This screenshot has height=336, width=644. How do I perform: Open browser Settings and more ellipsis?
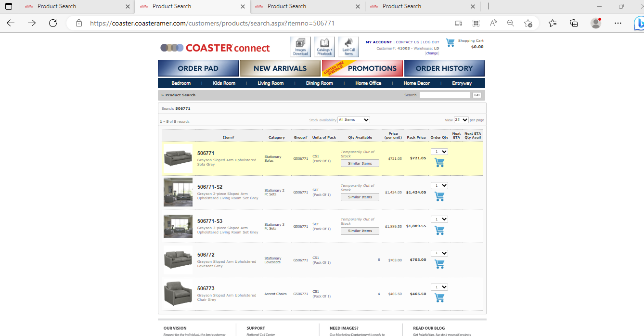(618, 23)
